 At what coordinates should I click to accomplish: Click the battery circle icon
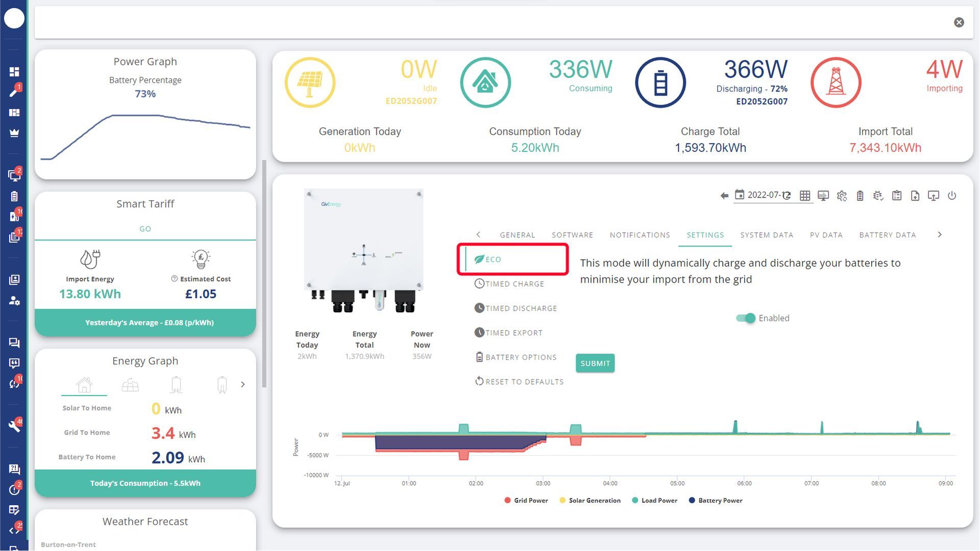tap(660, 83)
